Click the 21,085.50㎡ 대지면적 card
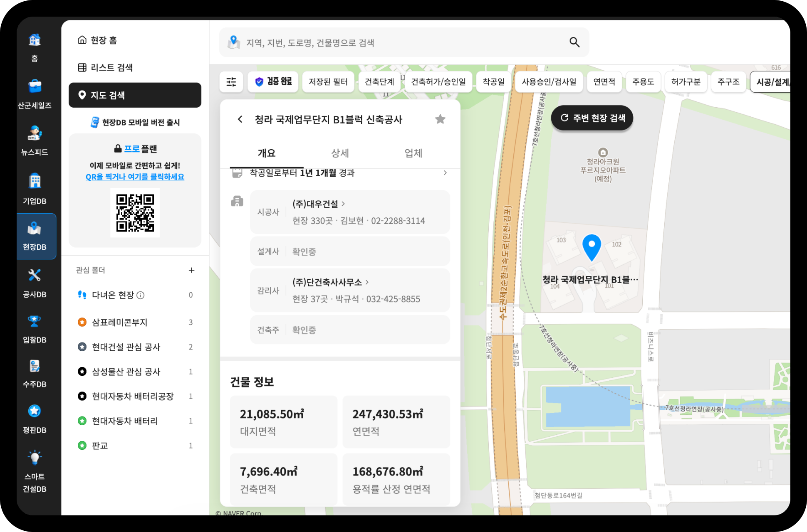807x532 pixels. pyautogui.click(x=284, y=422)
